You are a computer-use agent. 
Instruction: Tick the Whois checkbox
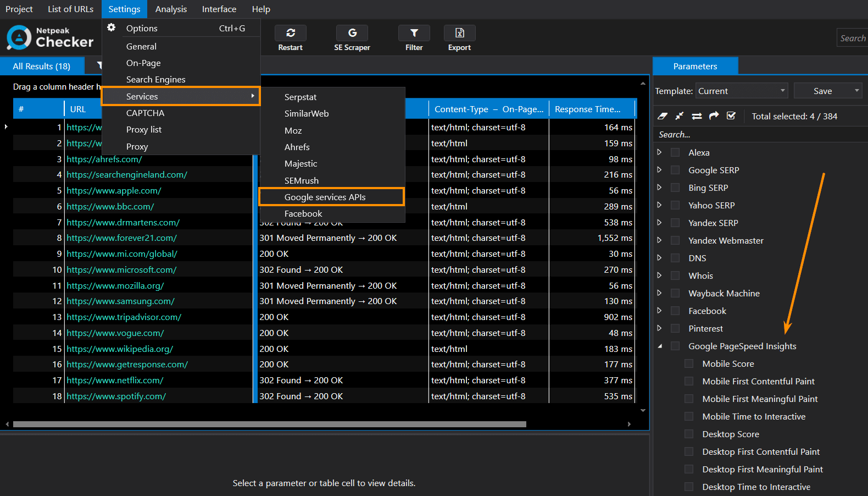(x=675, y=275)
